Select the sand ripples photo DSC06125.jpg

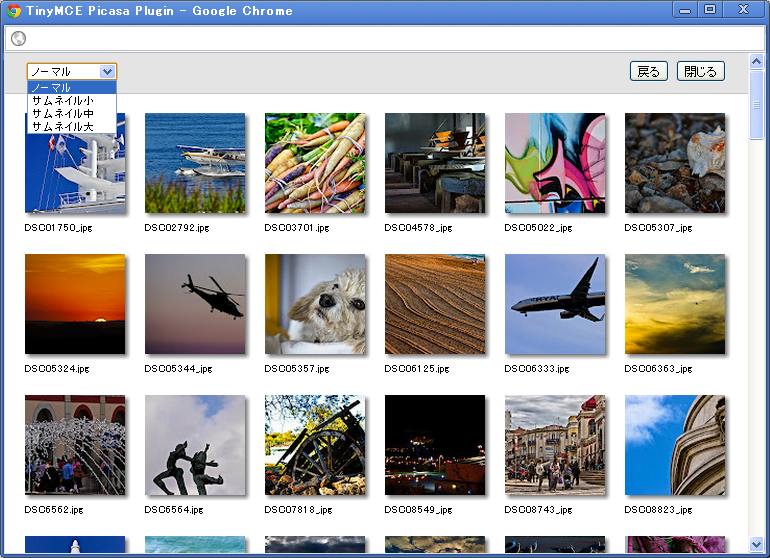pos(435,304)
